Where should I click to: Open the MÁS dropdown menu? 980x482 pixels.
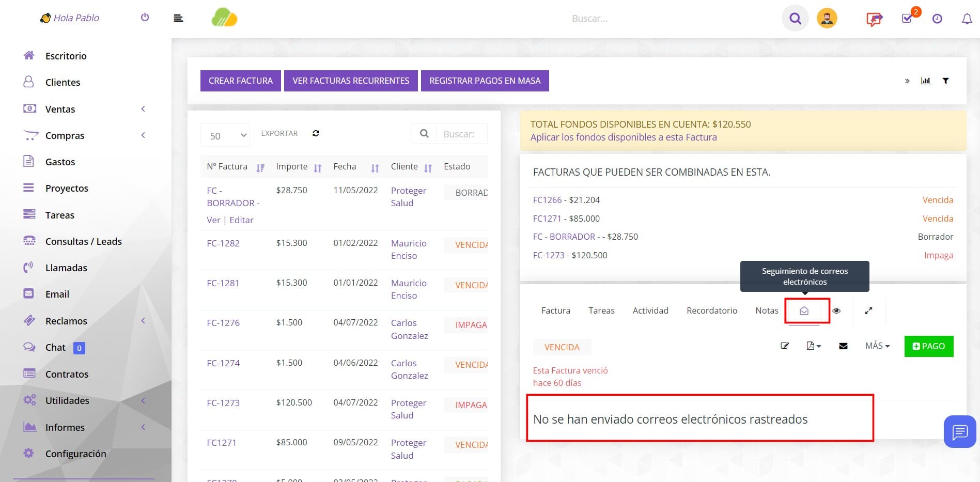click(x=877, y=346)
